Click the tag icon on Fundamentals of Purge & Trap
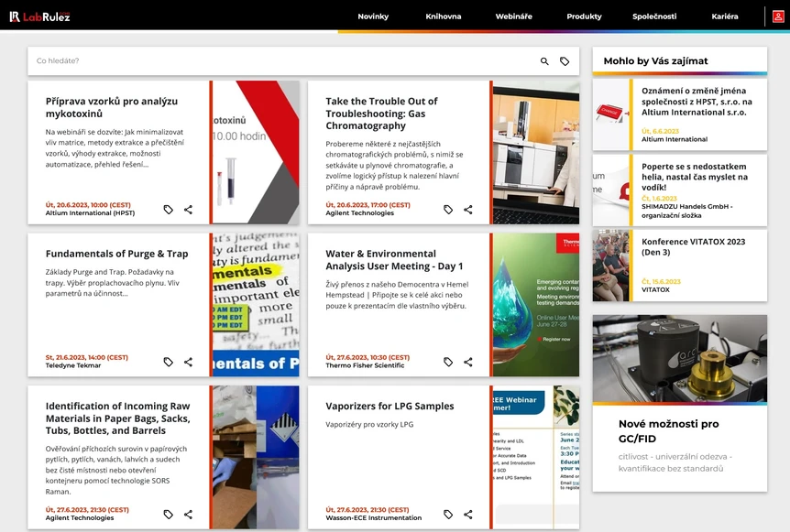The width and height of the screenshot is (790, 532). [x=168, y=362]
